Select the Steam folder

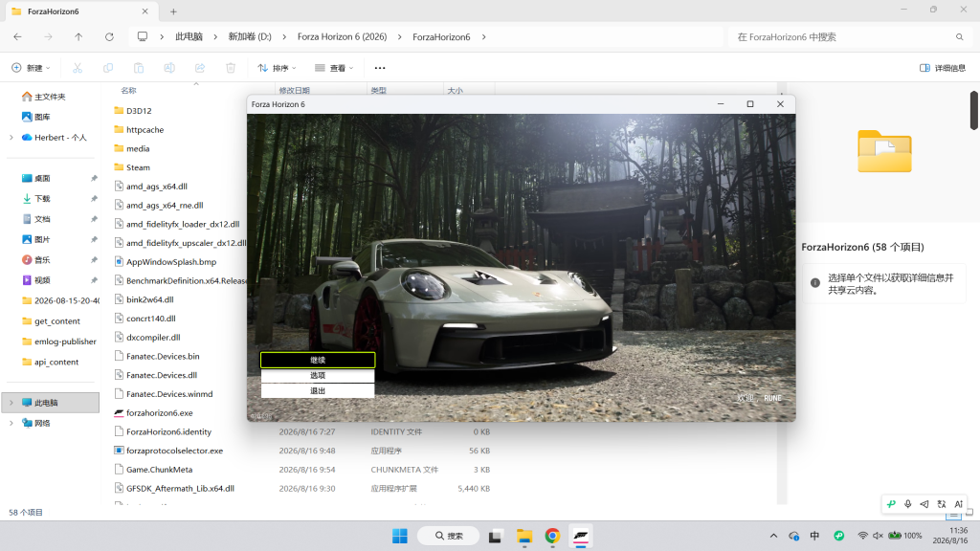[x=138, y=167]
